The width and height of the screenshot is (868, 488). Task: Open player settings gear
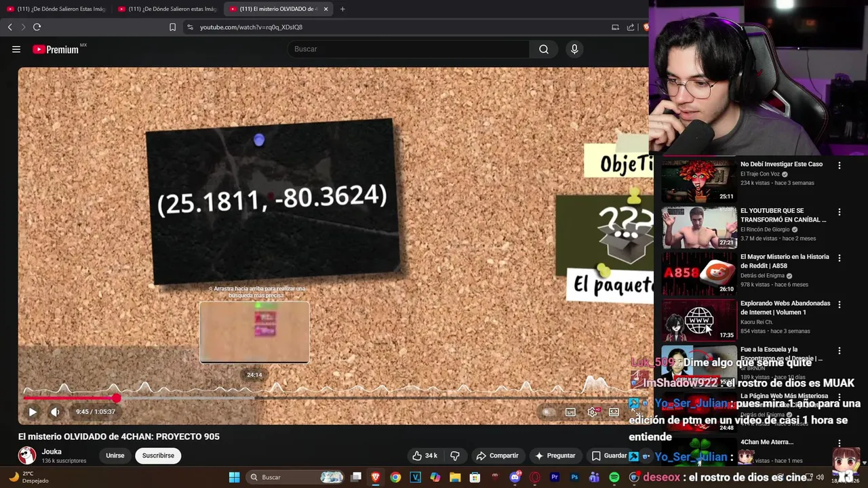tap(592, 412)
